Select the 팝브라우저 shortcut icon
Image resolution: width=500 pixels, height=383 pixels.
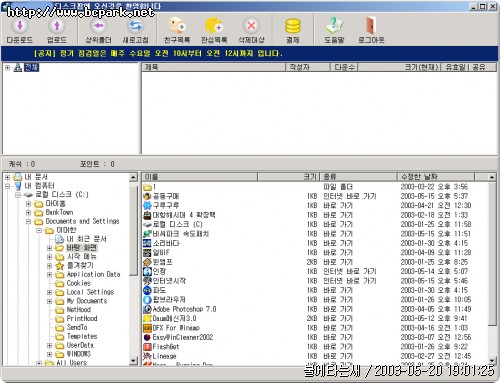point(147,299)
